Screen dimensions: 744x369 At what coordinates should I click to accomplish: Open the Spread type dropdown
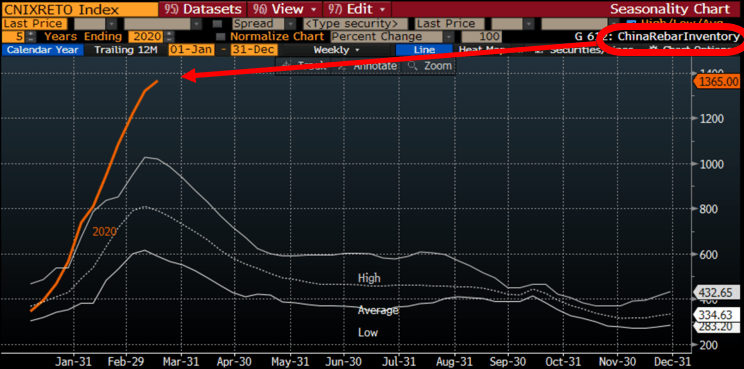coord(290,24)
